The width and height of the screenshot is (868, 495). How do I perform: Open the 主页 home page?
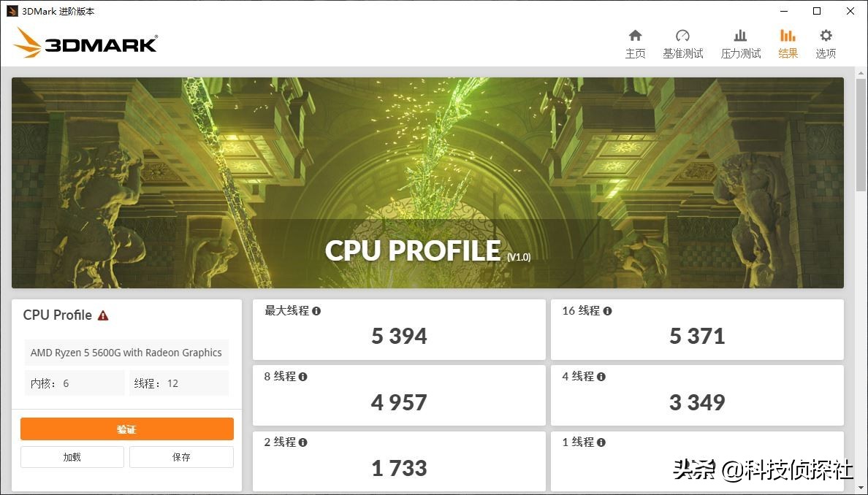pyautogui.click(x=636, y=42)
